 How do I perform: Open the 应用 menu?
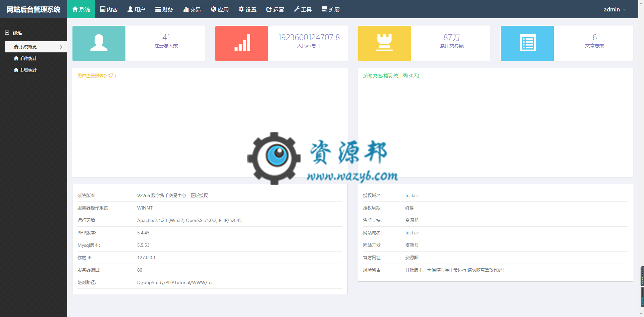[x=220, y=9]
